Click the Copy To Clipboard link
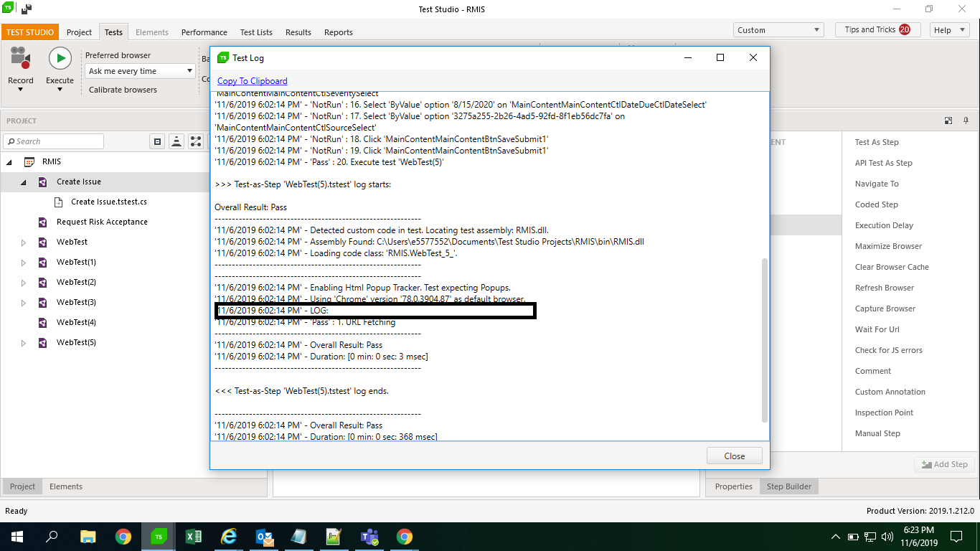 [x=252, y=81]
